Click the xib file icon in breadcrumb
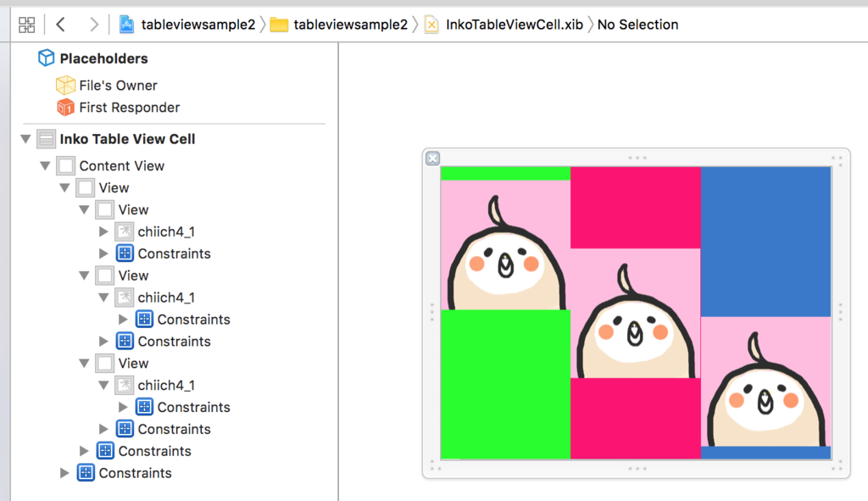The width and height of the screenshot is (868, 501). pyautogui.click(x=431, y=25)
